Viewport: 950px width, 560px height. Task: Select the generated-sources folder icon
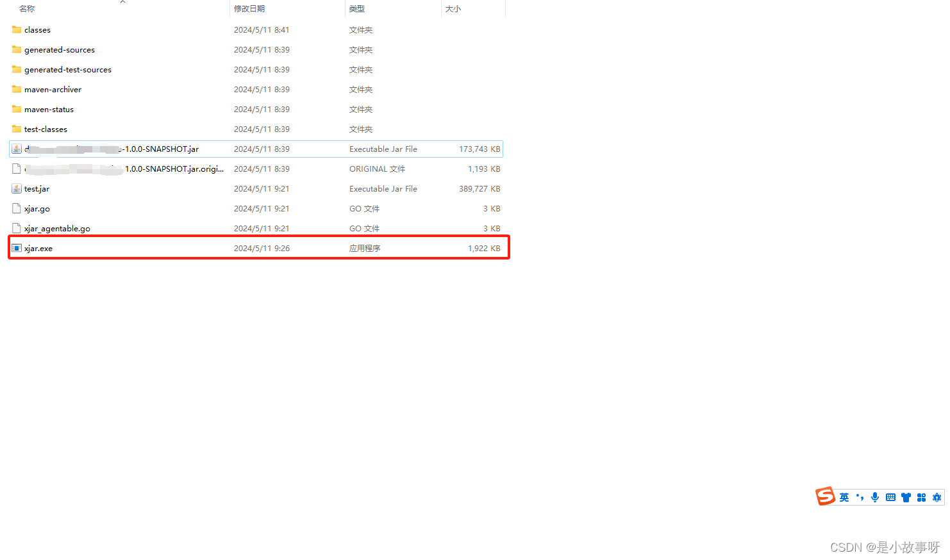[17, 49]
